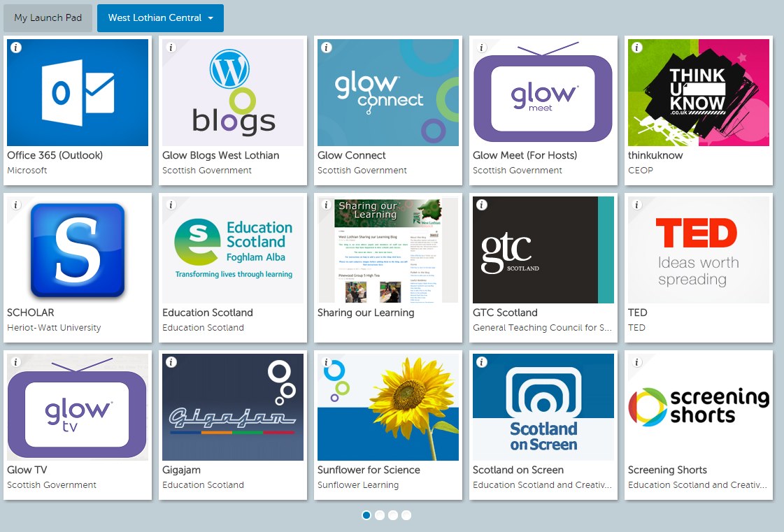The width and height of the screenshot is (784, 532).
Task: Click the Scotland on Screen title text
Action: click(518, 470)
